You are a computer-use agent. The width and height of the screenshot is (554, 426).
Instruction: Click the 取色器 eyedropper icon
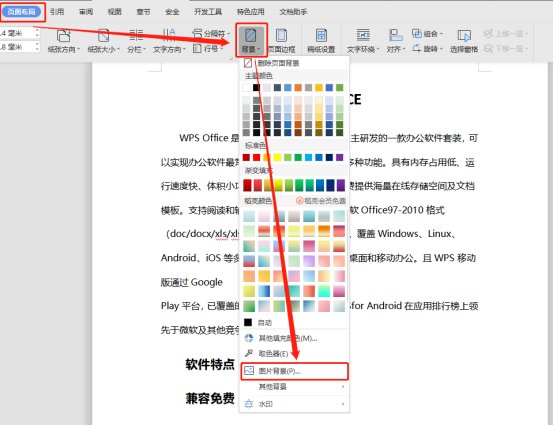tap(249, 353)
